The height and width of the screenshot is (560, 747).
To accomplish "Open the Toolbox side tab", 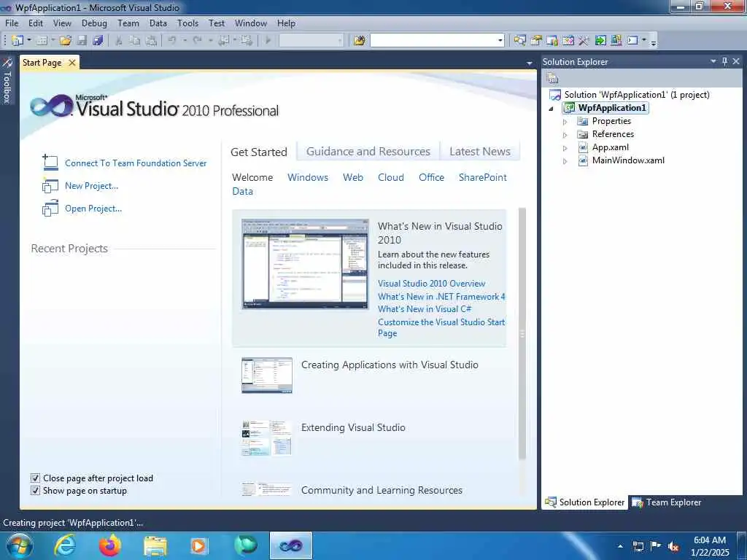I will [7, 80].
